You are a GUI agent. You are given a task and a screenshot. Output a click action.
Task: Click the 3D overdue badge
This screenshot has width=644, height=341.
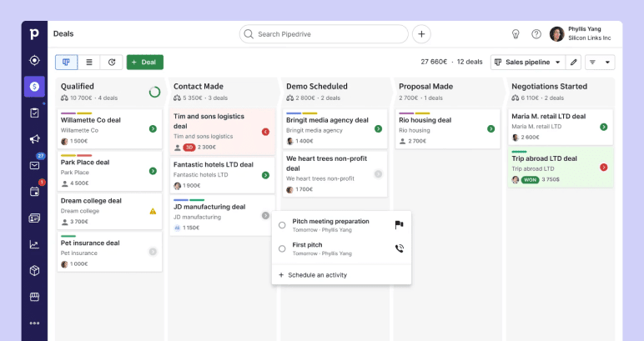tap(189, 147)
